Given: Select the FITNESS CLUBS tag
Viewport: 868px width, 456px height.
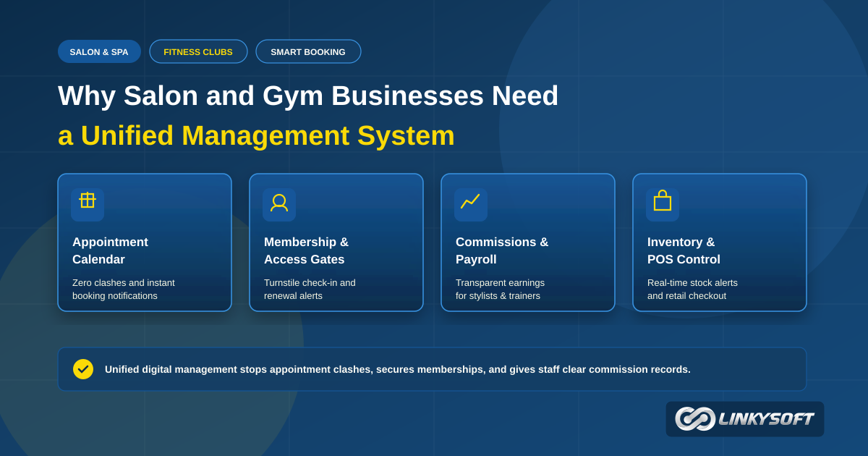Looking at the screenshot, I should pos(198,51).
